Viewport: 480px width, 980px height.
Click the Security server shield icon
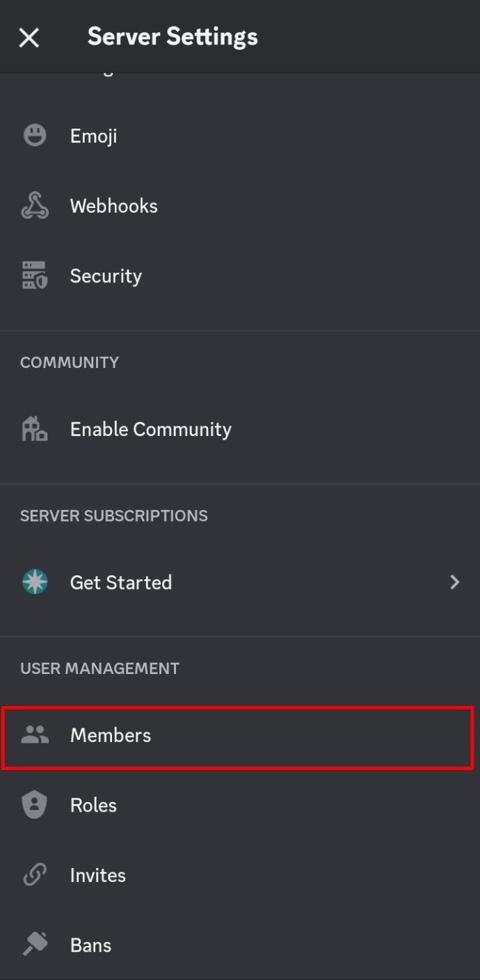[35, 276]
